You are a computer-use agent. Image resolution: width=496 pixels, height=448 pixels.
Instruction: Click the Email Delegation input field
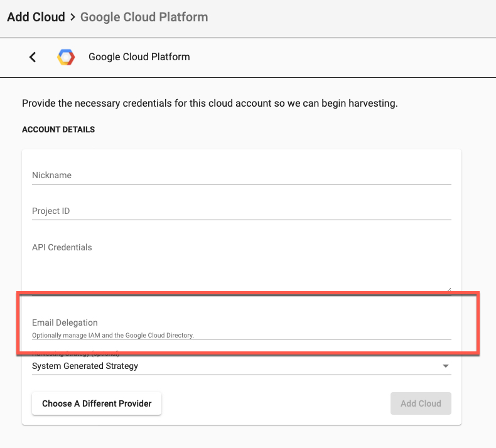(x=241, y=323)
